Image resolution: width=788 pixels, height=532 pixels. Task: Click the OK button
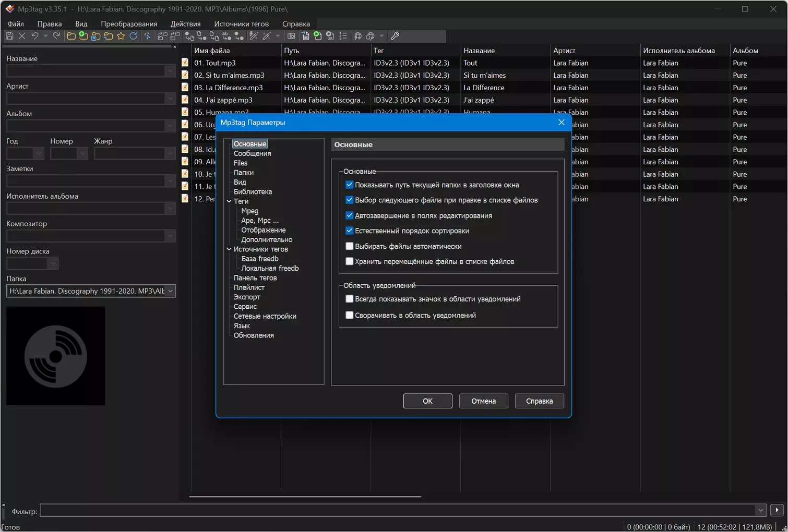pos(427,401)
